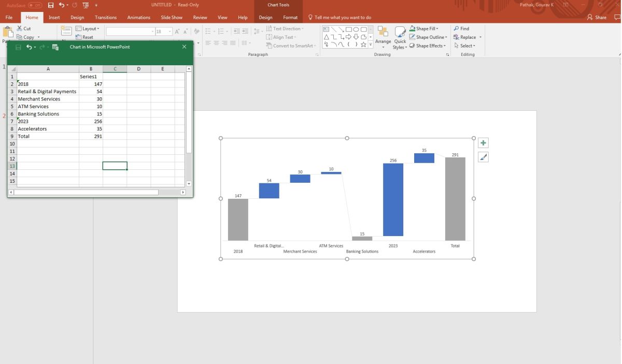Expand the shapes gallery More arrow

click(x=370, y=45)
